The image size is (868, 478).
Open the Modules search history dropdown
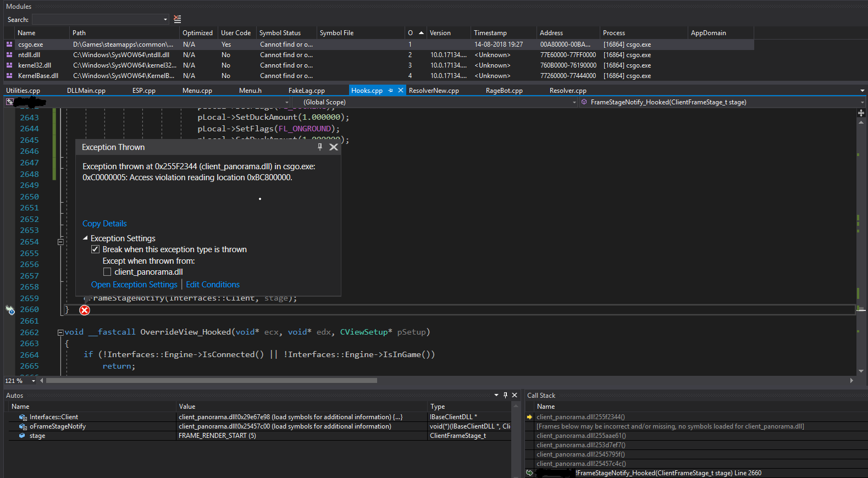coord(165,20)
